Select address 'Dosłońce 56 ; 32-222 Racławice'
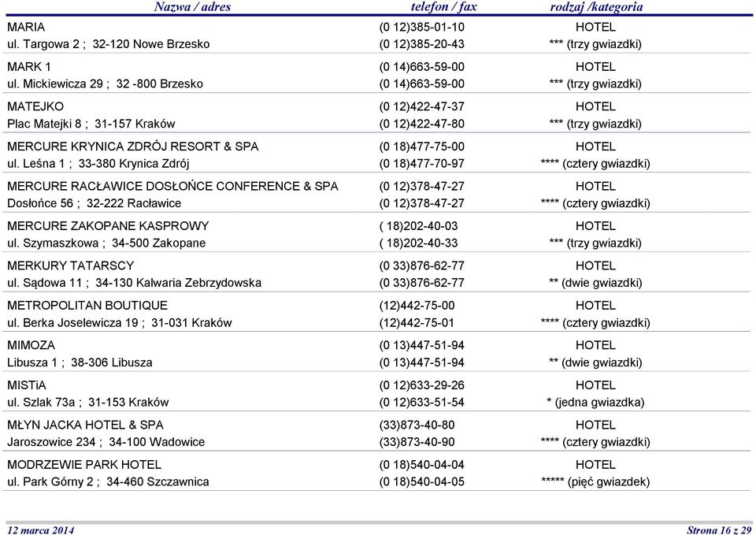 (94, 203)
